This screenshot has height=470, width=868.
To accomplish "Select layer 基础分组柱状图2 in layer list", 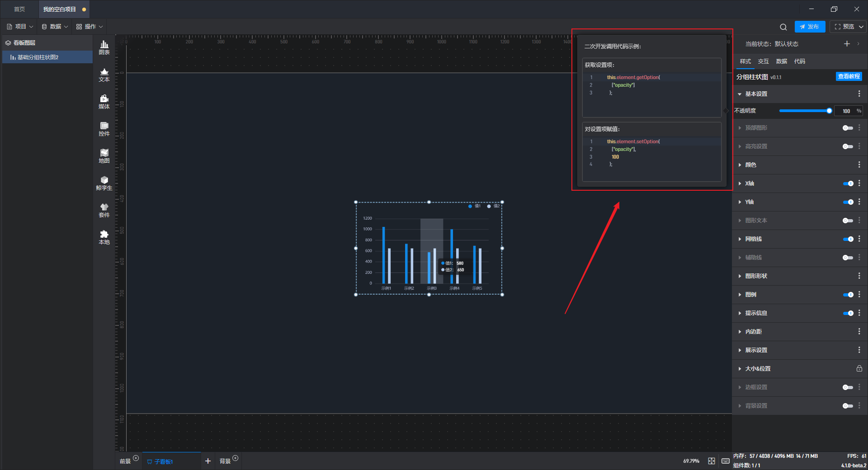I will (x=47, y=57).
